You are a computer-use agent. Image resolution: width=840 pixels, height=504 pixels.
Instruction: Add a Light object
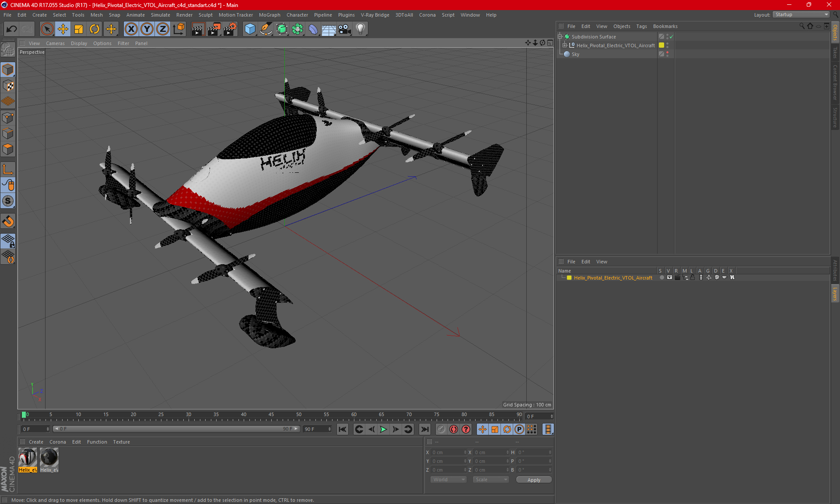coord(360,29)
